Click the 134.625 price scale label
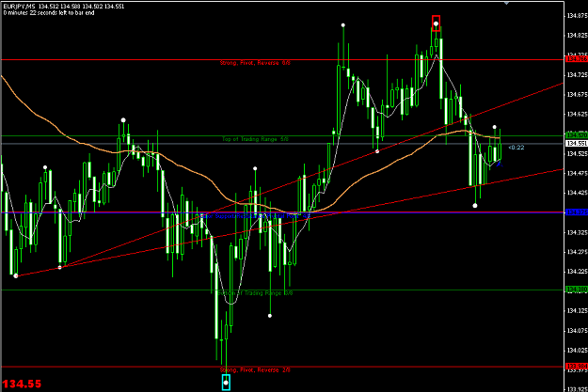The image size is (588, 392). coord(577,114)
